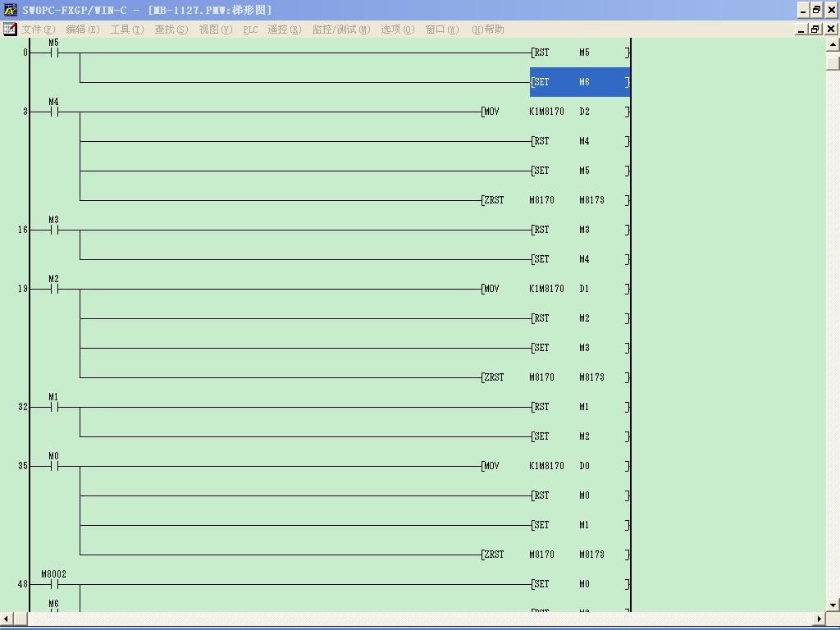The height and width of the screenshot is (630, 840).
Task: Click the ladder document icon in menu bar
Action: [10, 30]
